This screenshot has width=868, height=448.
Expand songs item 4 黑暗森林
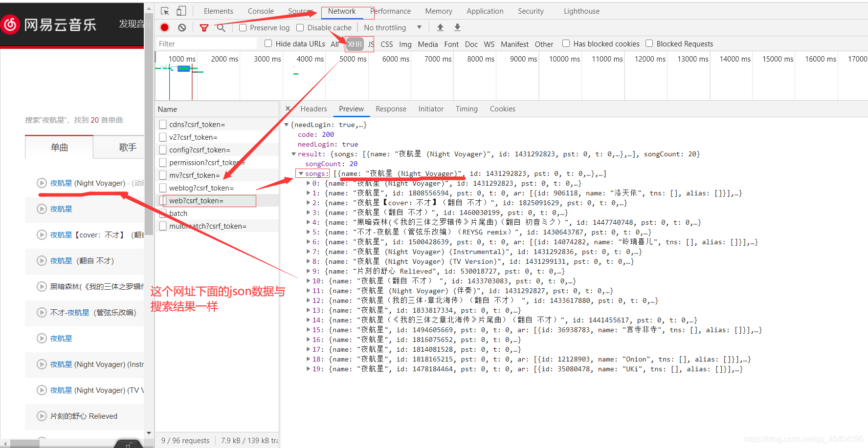[x=308, y=222]
